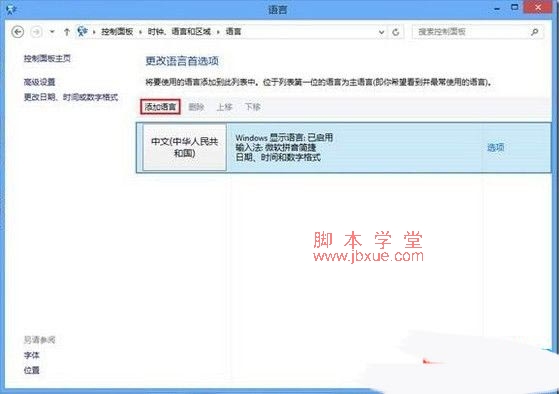Minimize the 语言 window
The width and height of the screenshot is (559, 394).
497,8
